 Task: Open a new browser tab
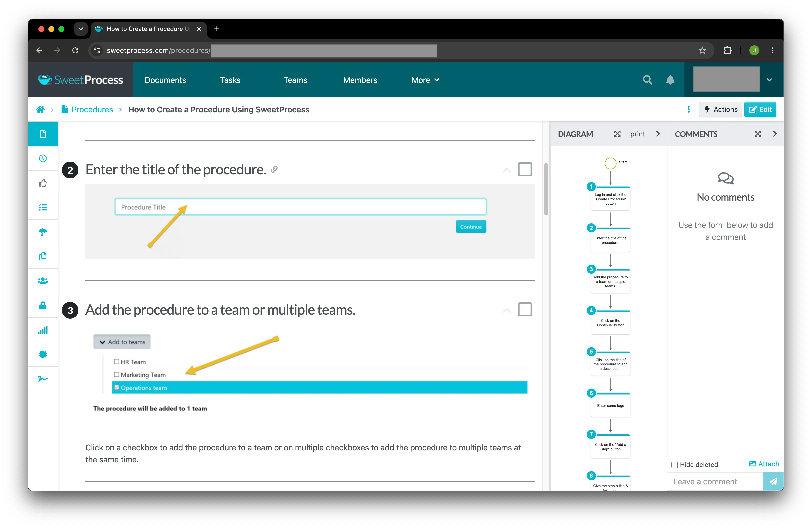point(217,29)
